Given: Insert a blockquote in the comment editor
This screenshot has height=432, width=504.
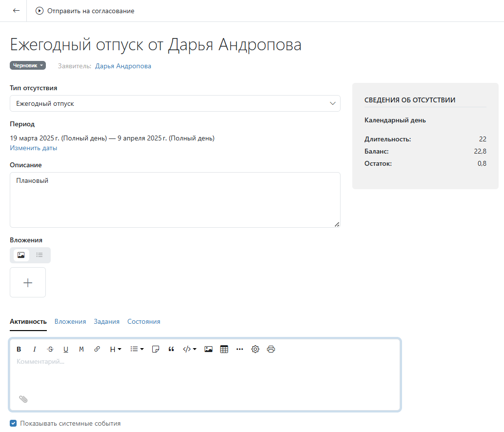Looking at the screenshot, I should point(171,349).
